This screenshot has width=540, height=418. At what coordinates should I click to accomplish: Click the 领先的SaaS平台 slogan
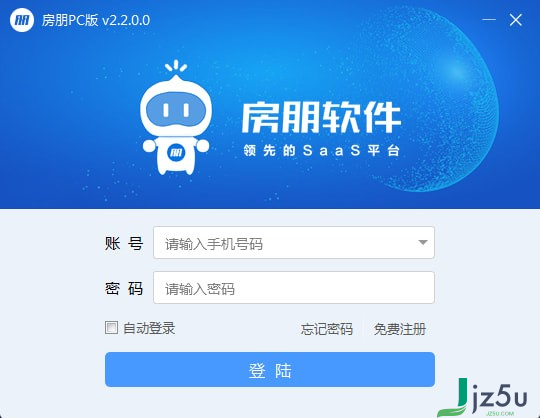click(x=321, y=150)
